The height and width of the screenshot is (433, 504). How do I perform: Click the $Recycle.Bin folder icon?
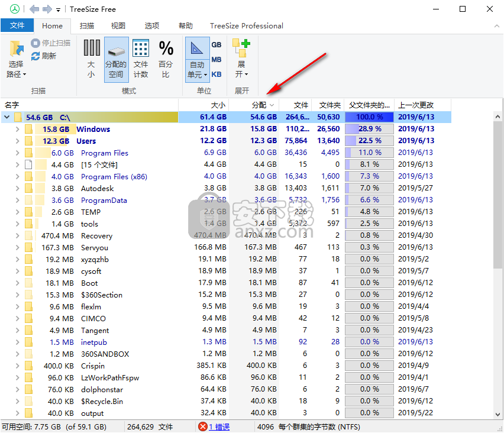click(28, 401)
